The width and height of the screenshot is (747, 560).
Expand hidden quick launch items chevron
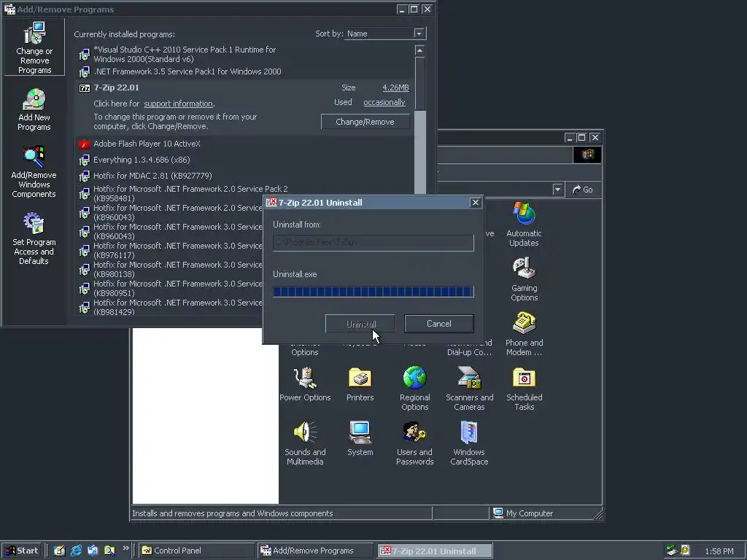[125, 548]
